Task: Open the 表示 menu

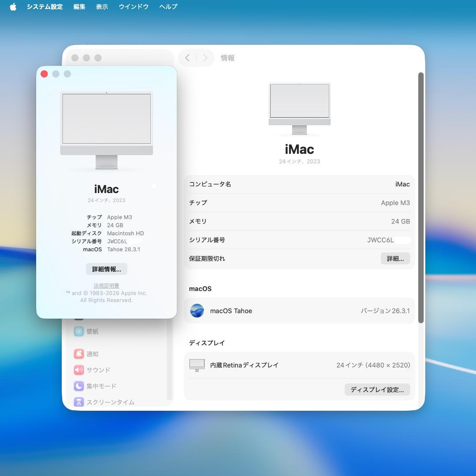Action: click(x=102, y=7)
